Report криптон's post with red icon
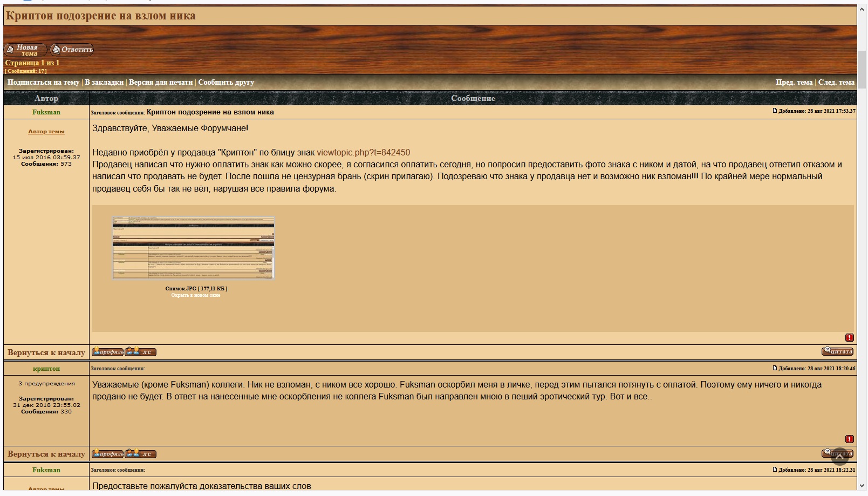This screenshot has height=496, width=868. [x=849, y=439]
